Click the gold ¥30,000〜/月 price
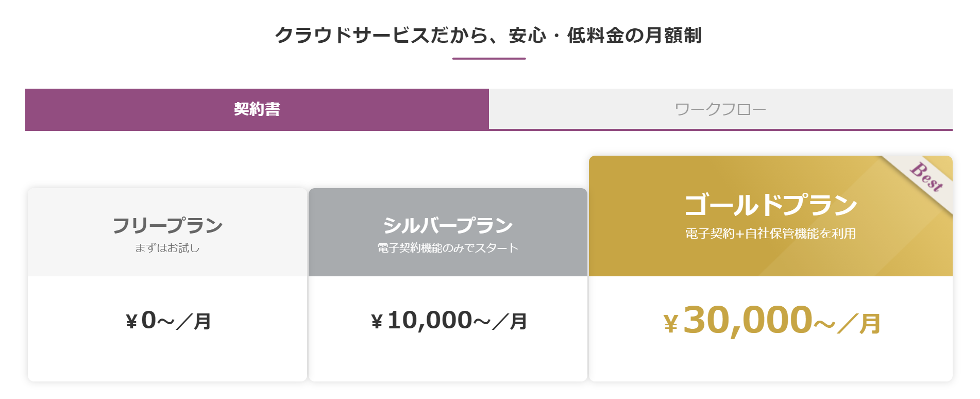 [771, 321]
